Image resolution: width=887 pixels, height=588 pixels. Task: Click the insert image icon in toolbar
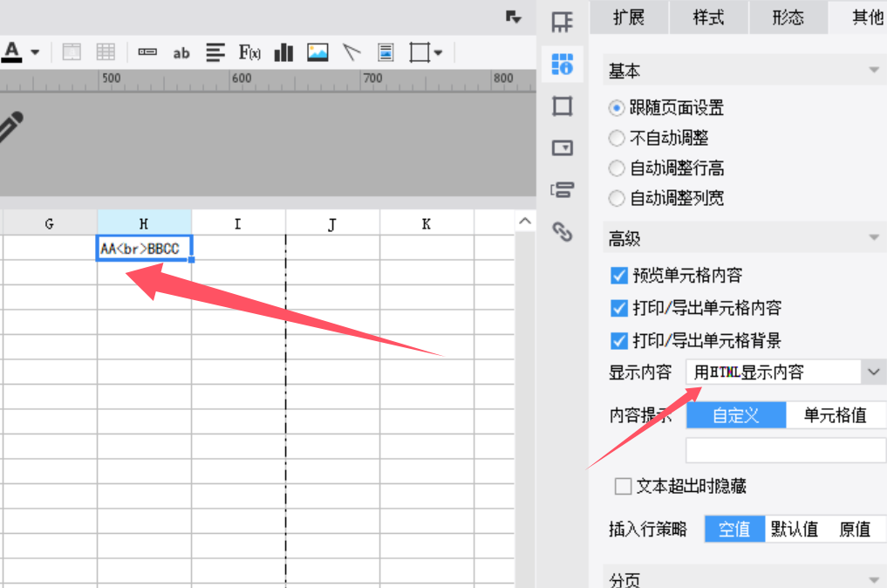317,52
